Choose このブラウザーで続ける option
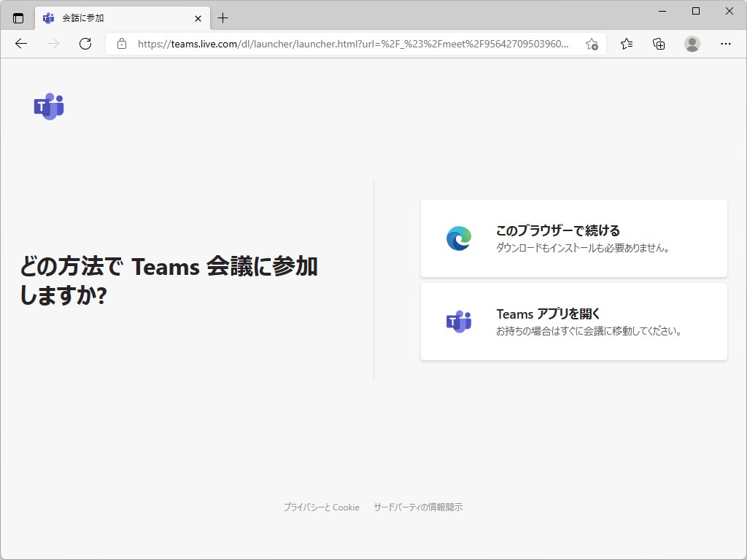 pyautogui.click(x=573, y=238)
